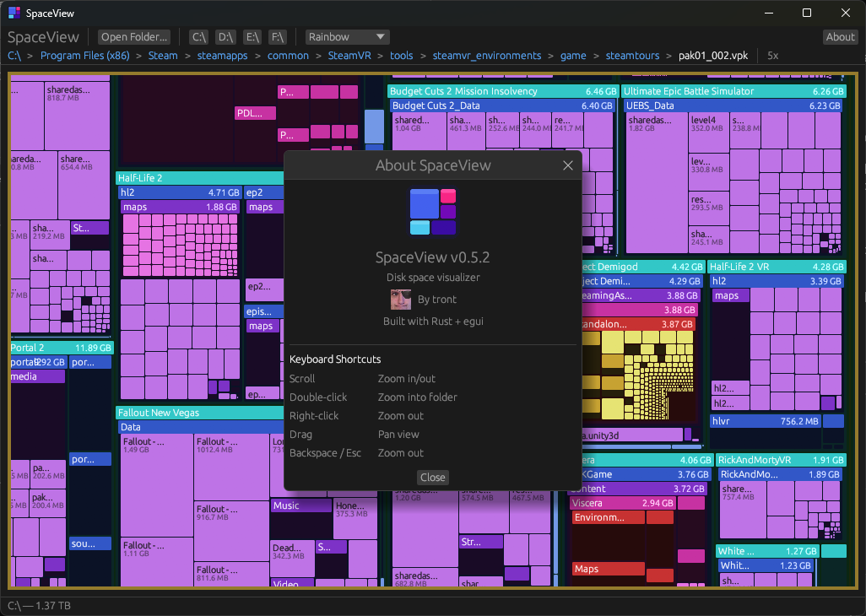This screenshot has width=866, height=616.
Task: Expand the chevron after the SteamVR breadcrumb
Action: pyautogui.click(x=380, y=56)
